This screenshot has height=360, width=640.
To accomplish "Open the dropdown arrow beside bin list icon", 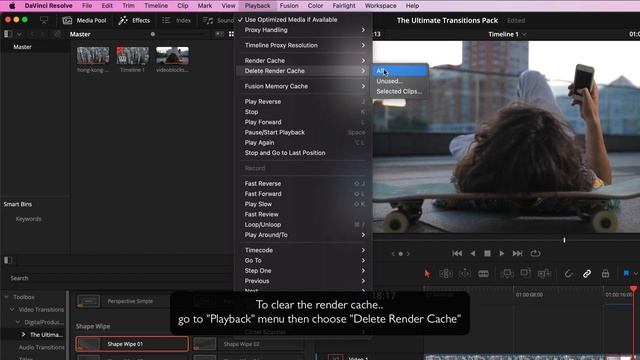I will [19, 34].
